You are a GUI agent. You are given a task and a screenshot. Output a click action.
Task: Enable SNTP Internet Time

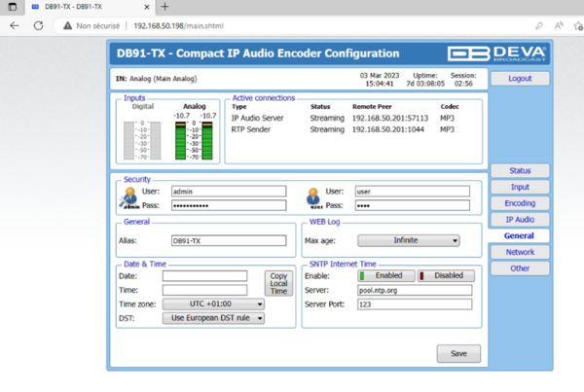tap(385, 275)
